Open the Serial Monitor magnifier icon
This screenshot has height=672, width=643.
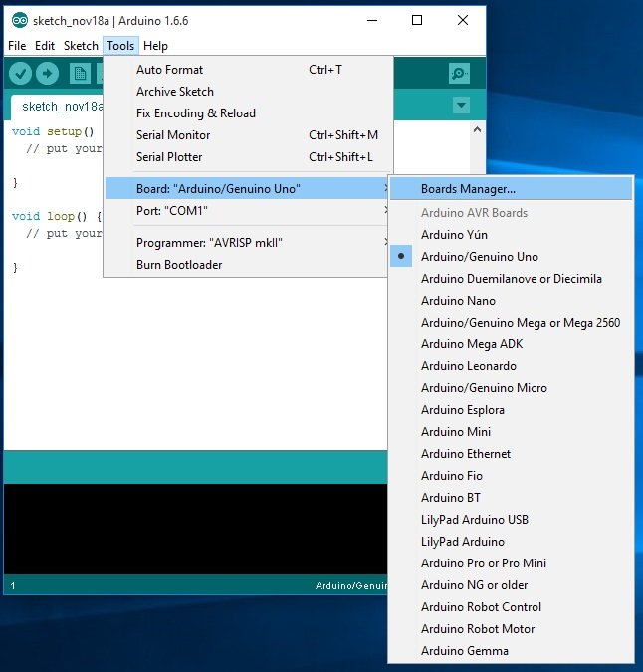pyautogui.click(x=459, y=74)
